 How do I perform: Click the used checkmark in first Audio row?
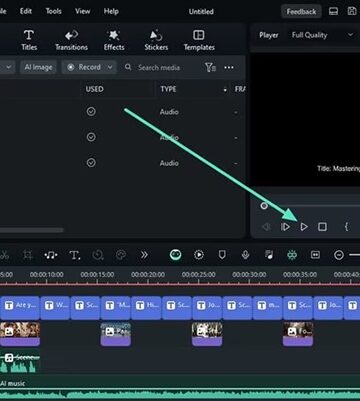click(91, 112)
